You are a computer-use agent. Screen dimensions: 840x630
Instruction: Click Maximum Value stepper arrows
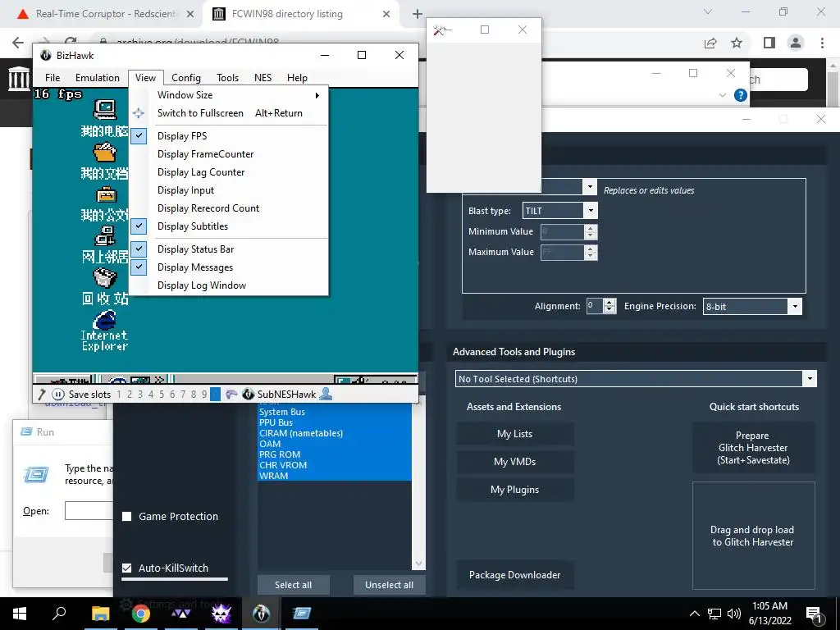click(x=591, y=253)
